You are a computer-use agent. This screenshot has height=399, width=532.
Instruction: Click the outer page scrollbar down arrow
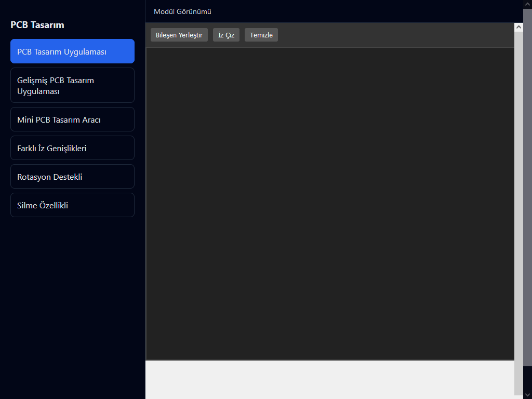tap(528, 395)
